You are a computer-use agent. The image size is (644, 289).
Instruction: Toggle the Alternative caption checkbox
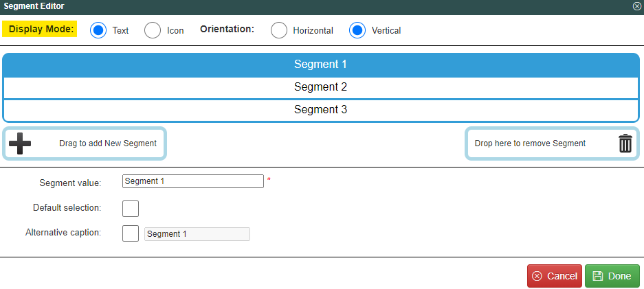click(130, 233)
